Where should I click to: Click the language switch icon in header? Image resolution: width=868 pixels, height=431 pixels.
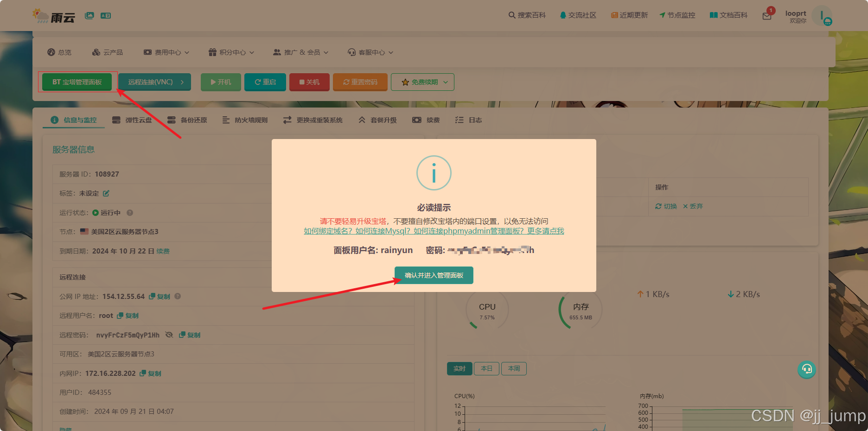click(x=106, y=16)
